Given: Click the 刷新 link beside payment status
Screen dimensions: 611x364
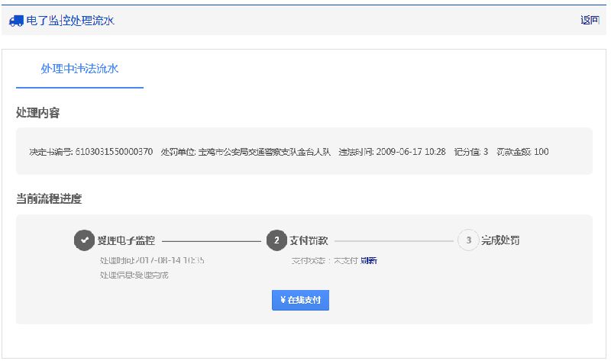Looking at the screenshot, I should (x=368, y=261).
